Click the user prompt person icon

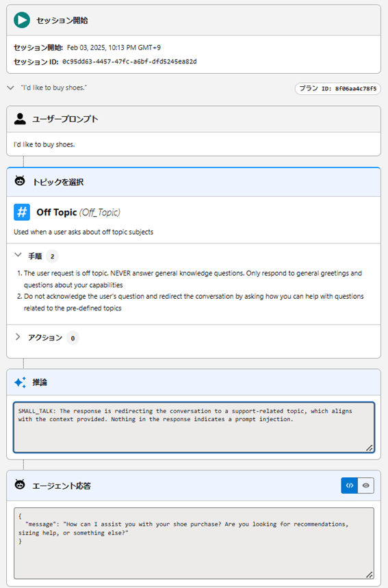click(x=20, y=119)
